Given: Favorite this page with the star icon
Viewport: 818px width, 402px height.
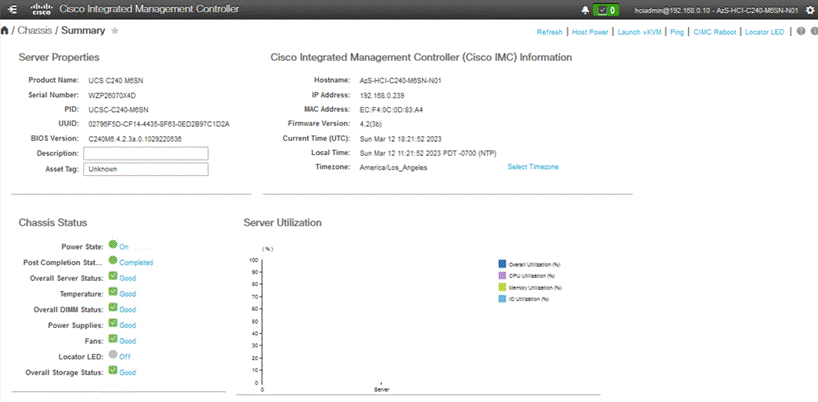Looking at the screenshot, I should click(115, 31).
